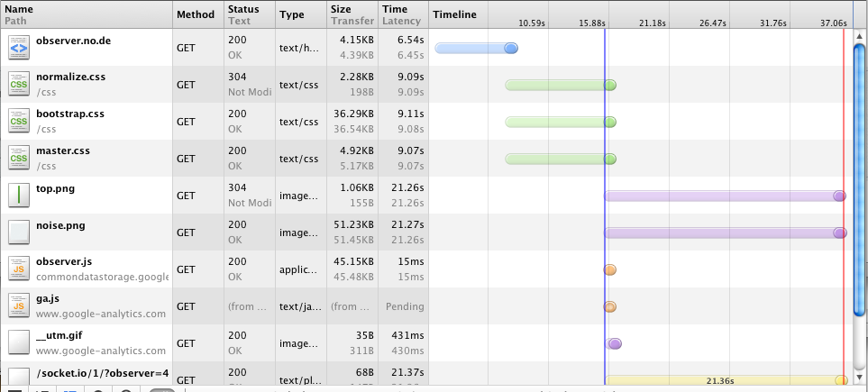Click the vertical scrollbar of the request list
This screenshot has width=868, height=392.
[x=860, y=180]
